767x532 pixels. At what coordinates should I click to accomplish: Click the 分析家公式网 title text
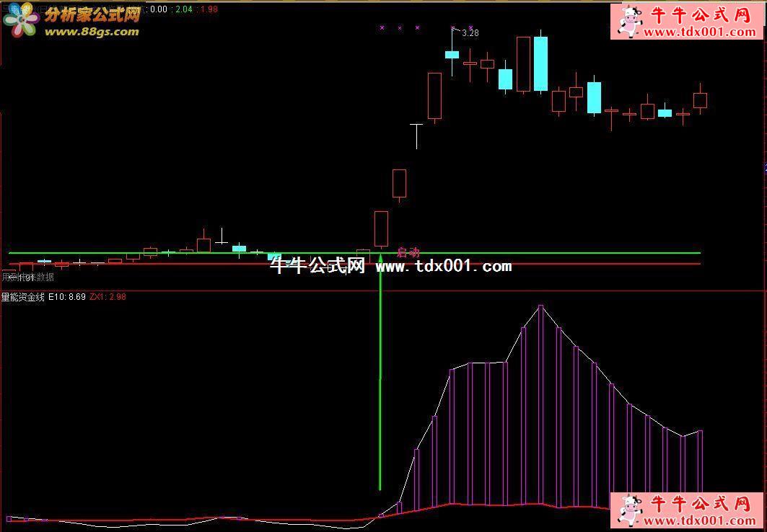92,15
